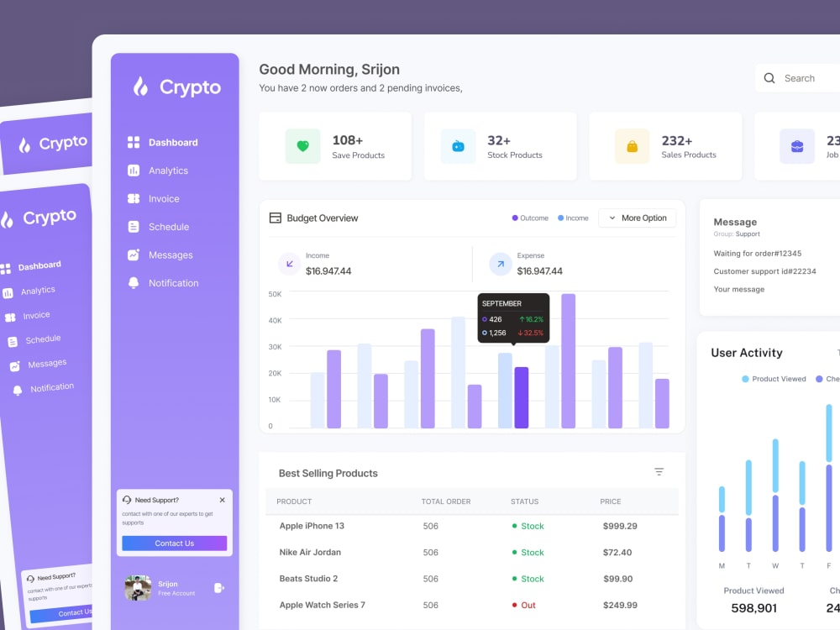Click the Analytics bar chart icon
840x630 pixels.
pos(134,171)
